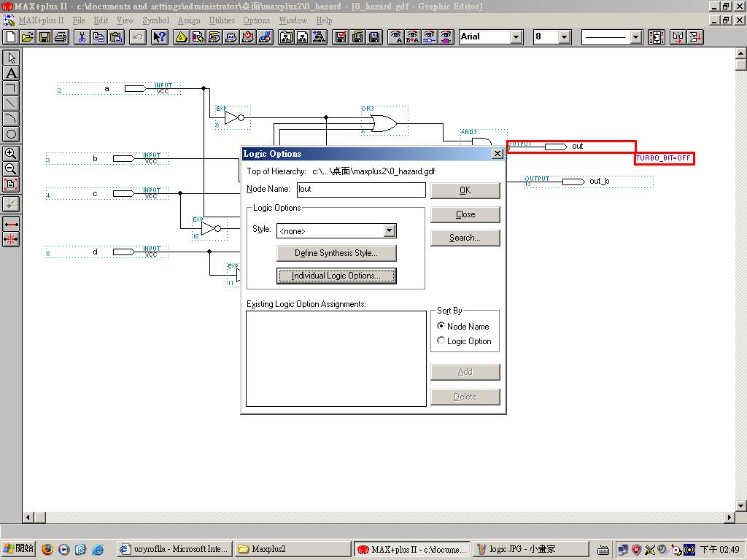Click the Zoom In magnifier tool
This screenshot has height=560, width=747.
pyautogui.click(x=11, y=153)
